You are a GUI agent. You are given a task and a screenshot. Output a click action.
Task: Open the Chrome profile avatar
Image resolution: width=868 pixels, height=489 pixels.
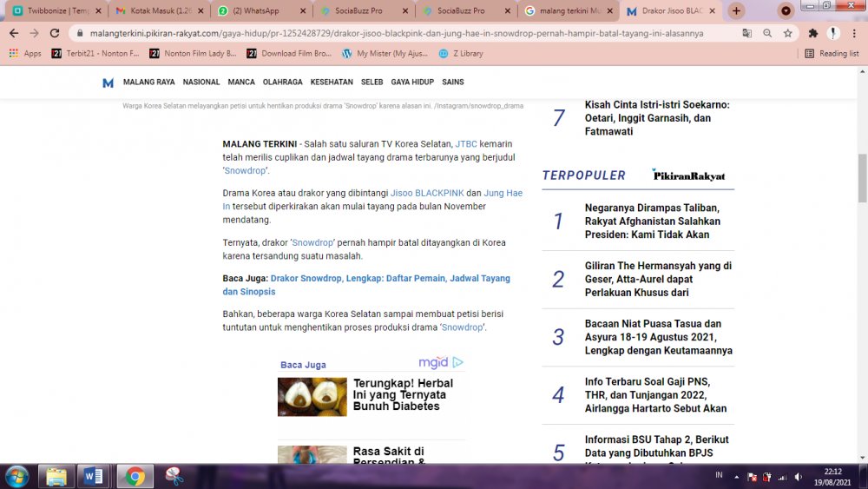[x=833, y=33]
